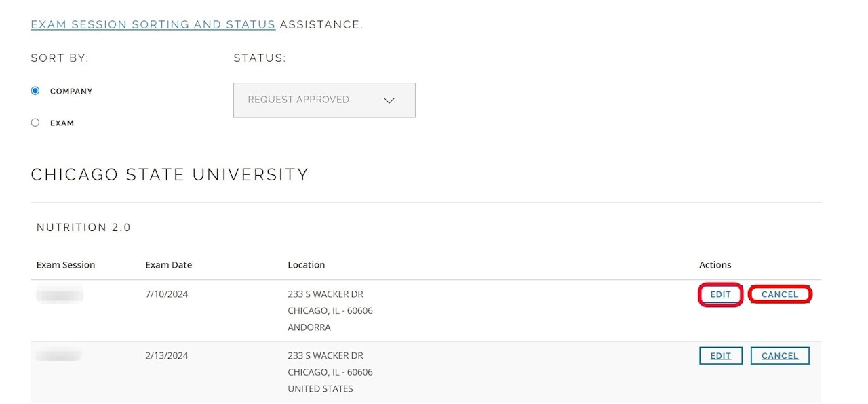Cancel the 7/10/2024 exam session
This screenshot has width=868, height=404.
coord(780,295)
